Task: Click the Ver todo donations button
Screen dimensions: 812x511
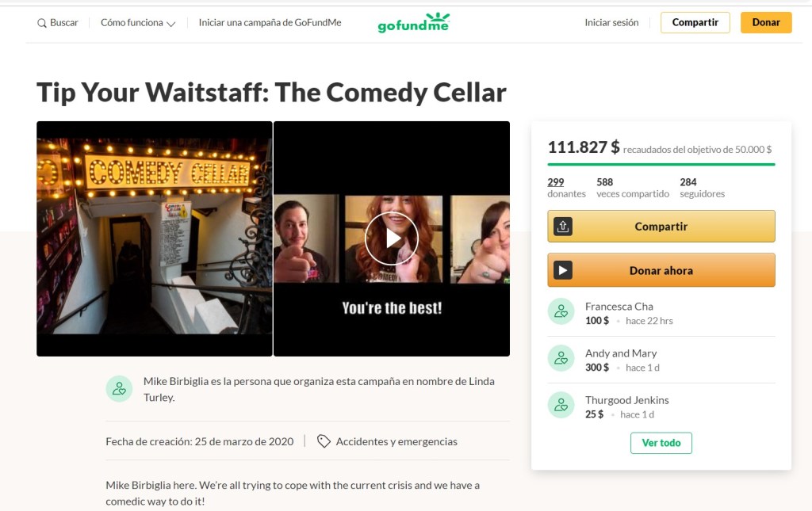Action: pyautogui.click(x=661, y=443)
